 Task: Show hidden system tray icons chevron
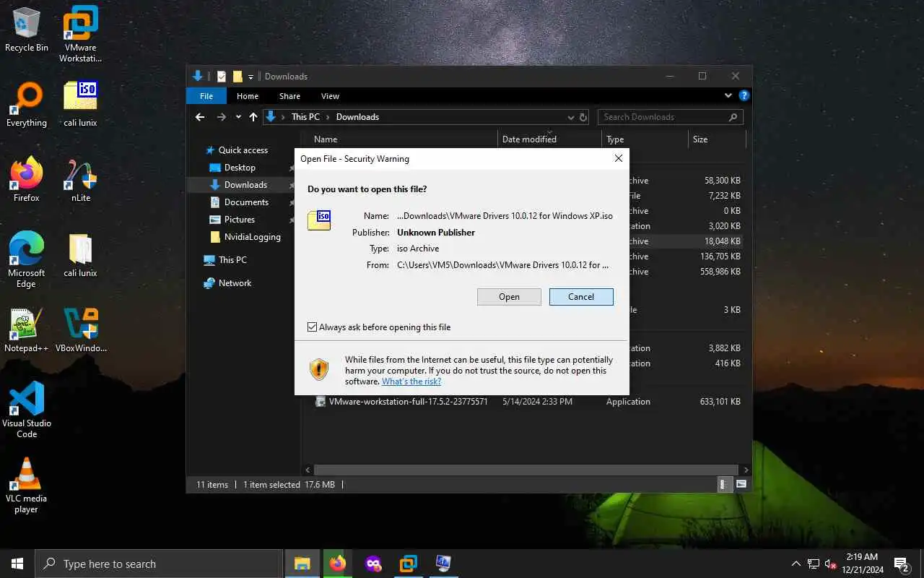click(796, 564)
